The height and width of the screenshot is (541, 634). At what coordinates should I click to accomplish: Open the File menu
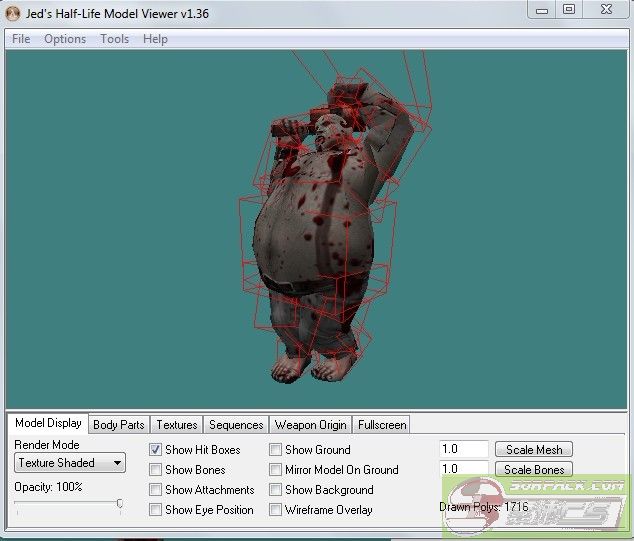coord(21,39)
